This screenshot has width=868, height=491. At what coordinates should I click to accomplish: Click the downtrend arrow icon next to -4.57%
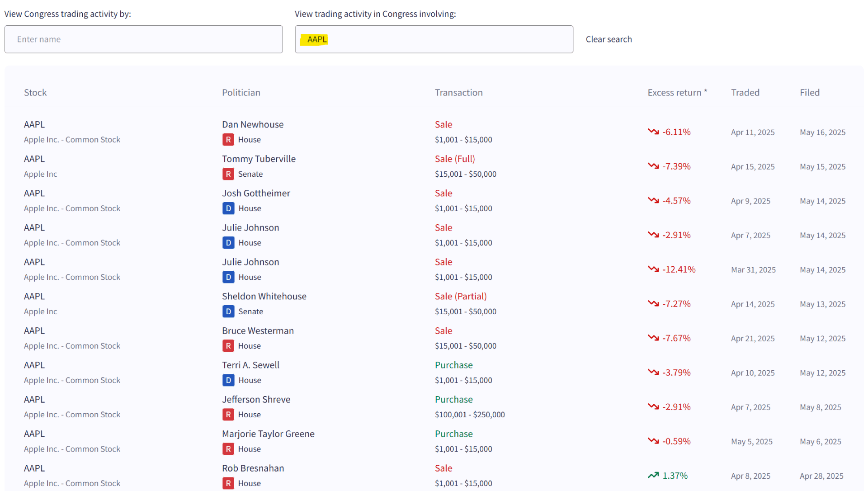pyautogui.click(x=653, y=200)
